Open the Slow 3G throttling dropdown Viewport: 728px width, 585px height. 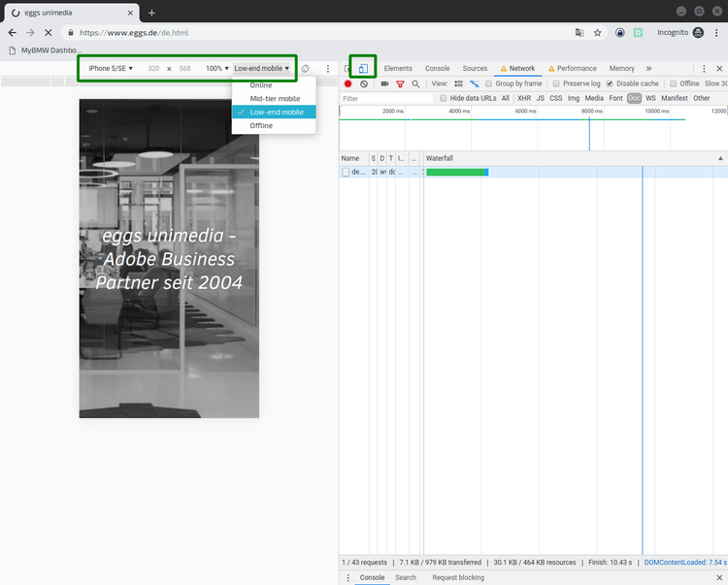715,83
